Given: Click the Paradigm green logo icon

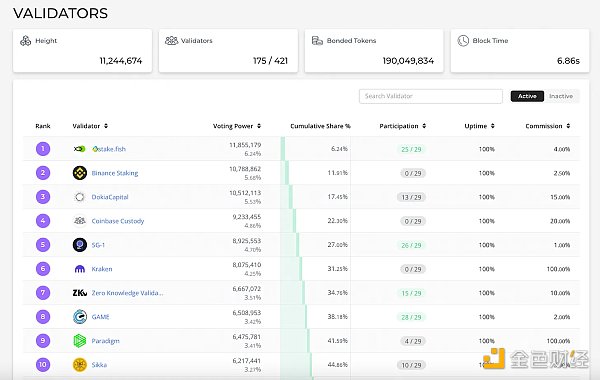Looking at the screenshot, I should pos(80,341).
